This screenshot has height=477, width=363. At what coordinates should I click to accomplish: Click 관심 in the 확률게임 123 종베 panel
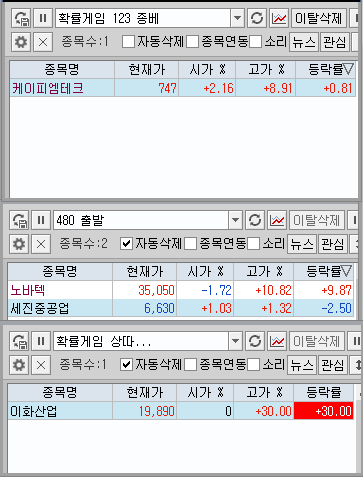coord(335,42)
